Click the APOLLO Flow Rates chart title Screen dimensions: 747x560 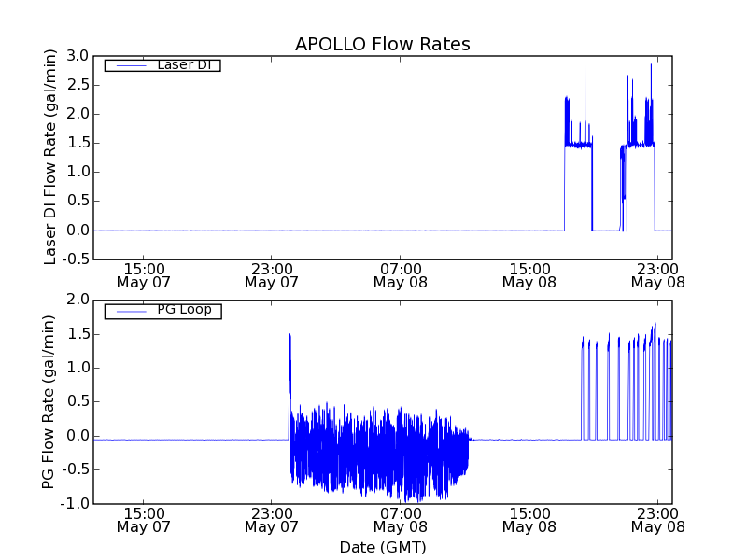(382, 44)
